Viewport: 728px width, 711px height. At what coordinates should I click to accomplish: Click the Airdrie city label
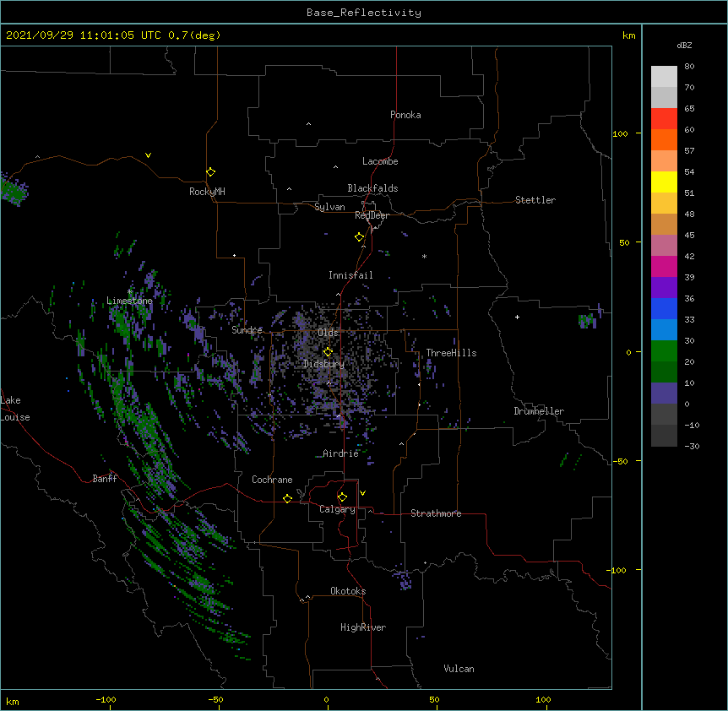(x=341, y=453)
